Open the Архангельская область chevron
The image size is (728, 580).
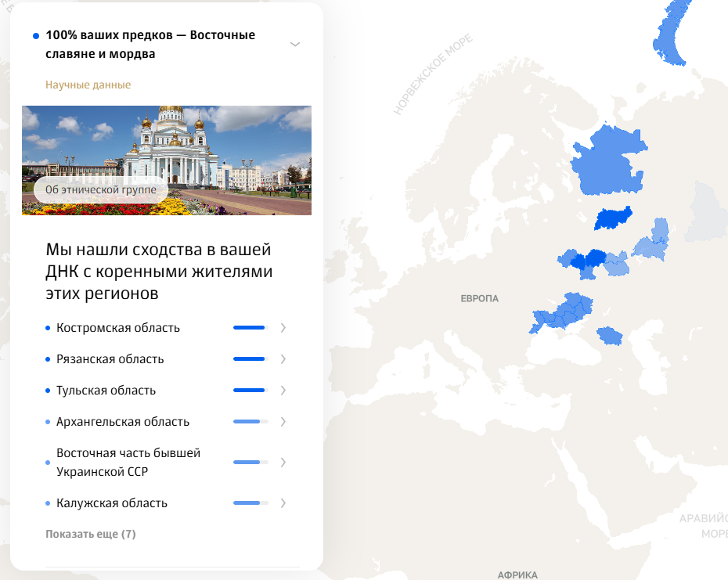(283, 422)
